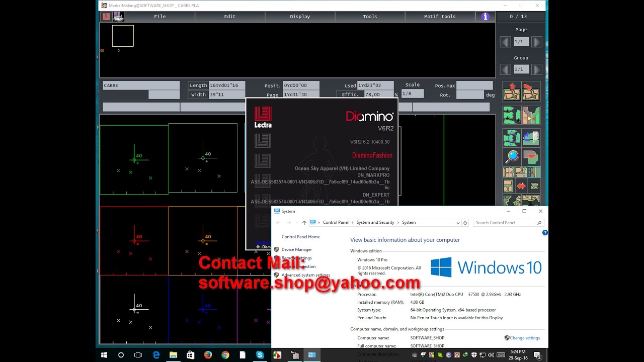Screen dimensions: 644x362
Task: Navigate up one level in Control Panel
Action: (304, 223)
